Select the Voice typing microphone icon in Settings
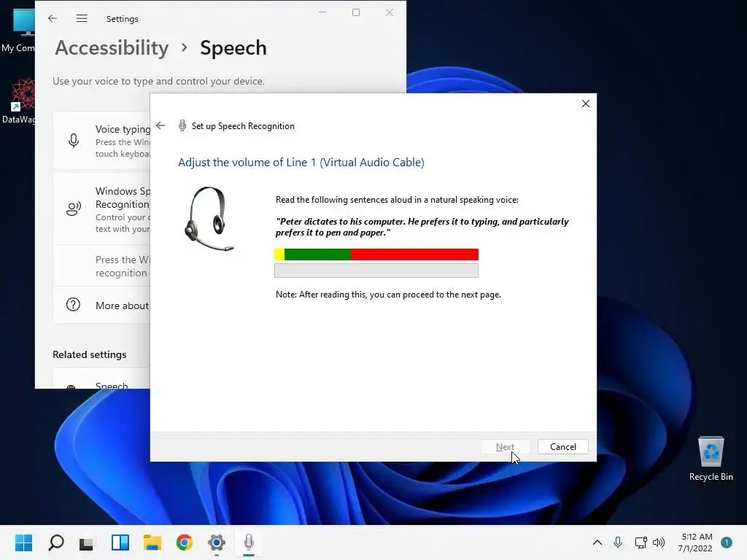Screen dimensions: 747x560 [74, 141]
